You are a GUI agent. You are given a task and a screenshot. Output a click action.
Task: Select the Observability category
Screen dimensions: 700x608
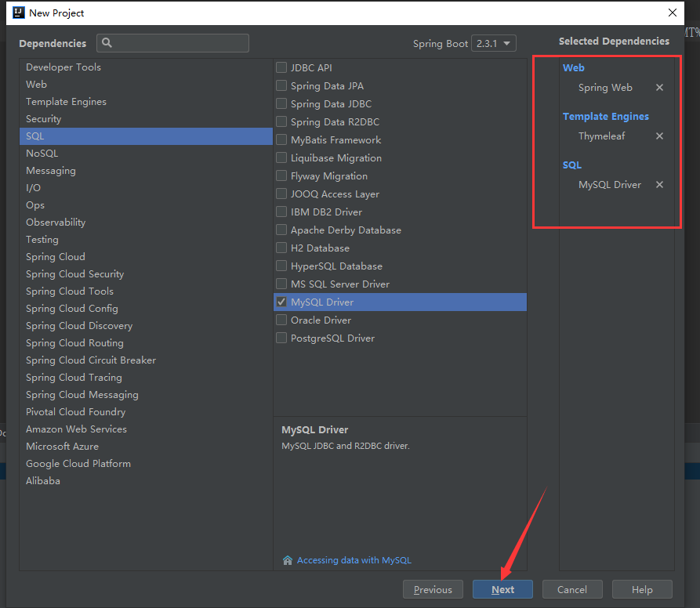pos(146,223)
